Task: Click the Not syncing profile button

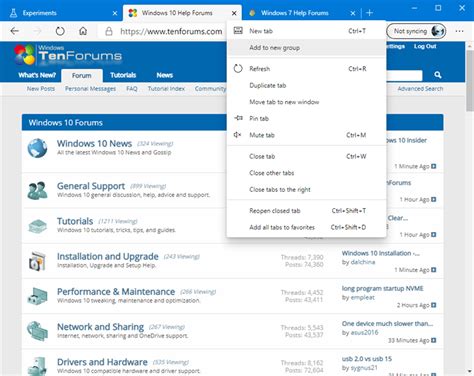Action: pyautogui.click(x=416, y=31)
